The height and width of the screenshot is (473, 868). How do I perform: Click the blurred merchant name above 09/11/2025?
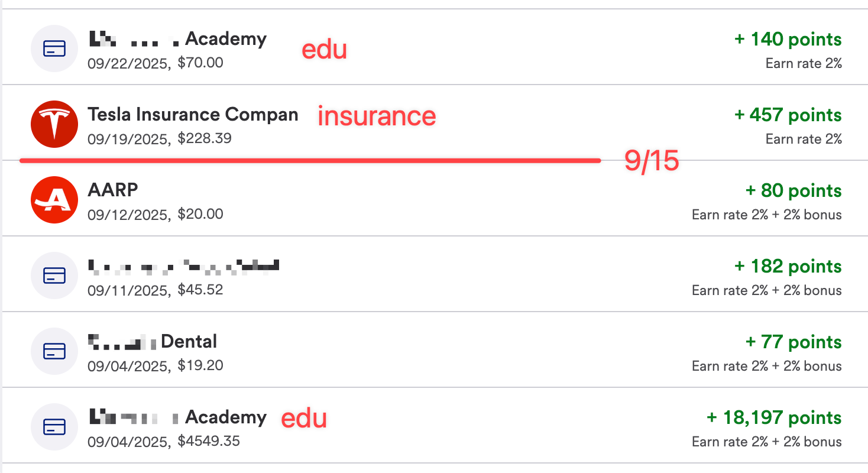[183, 266]
